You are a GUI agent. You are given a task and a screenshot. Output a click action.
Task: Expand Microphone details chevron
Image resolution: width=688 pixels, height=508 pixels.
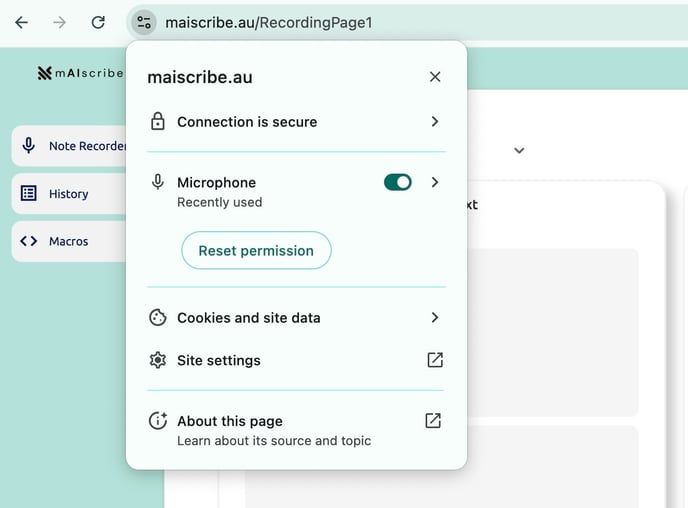click(x=435, y=182)
